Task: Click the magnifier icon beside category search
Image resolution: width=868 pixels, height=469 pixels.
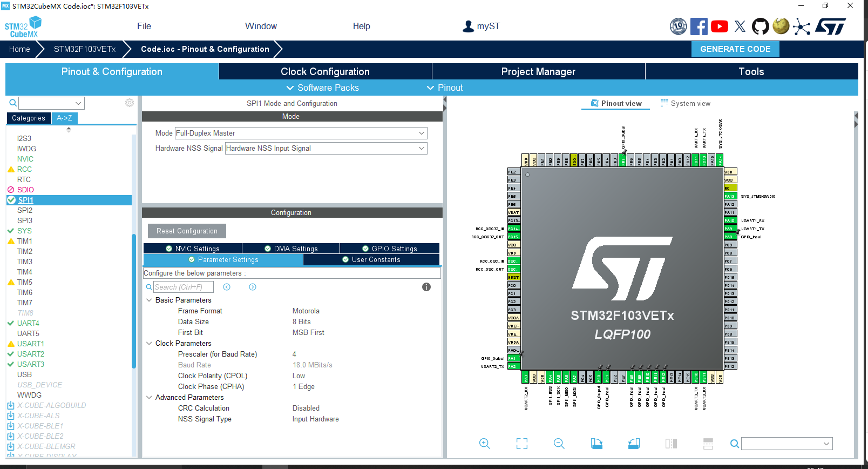Action: click(x=13, y=103)
